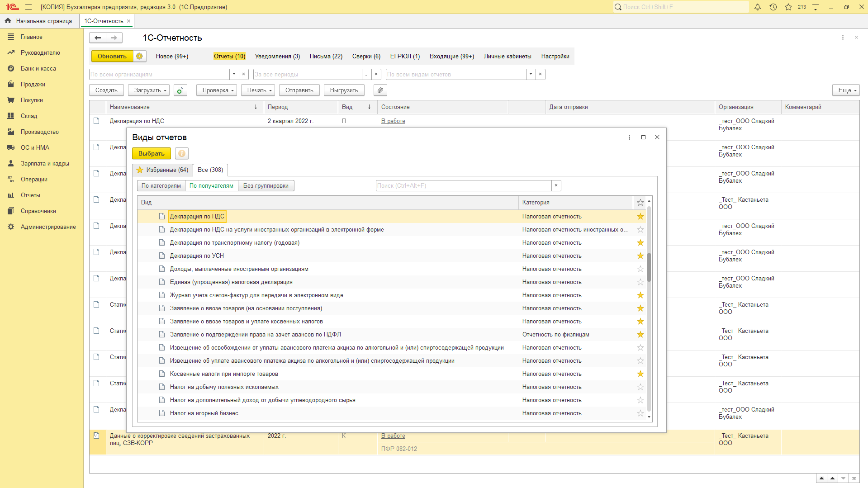Jump to list end arrow at bottom right
The height and width of the screenshot is (488, 868).
[x=854, y=479]
